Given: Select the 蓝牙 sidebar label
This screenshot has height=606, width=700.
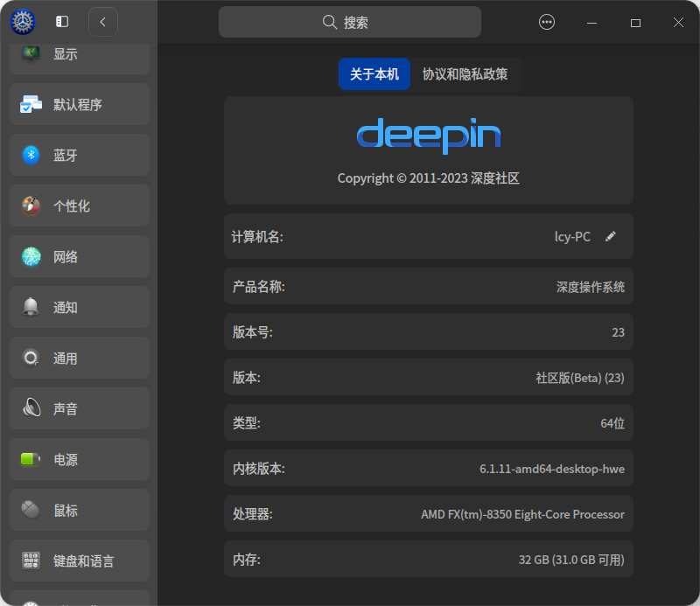Looking at the screenshot, I should pyautogui.click(x=65, y=156).
